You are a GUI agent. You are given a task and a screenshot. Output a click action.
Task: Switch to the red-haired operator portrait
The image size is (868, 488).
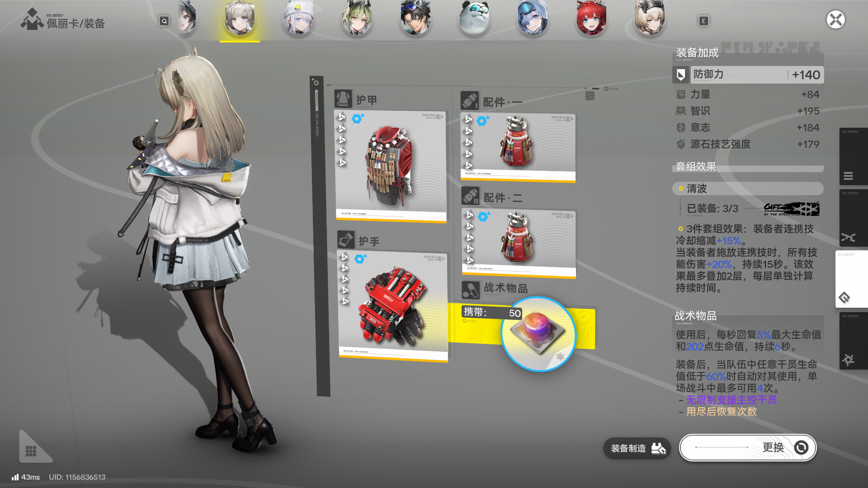point(591,19)
